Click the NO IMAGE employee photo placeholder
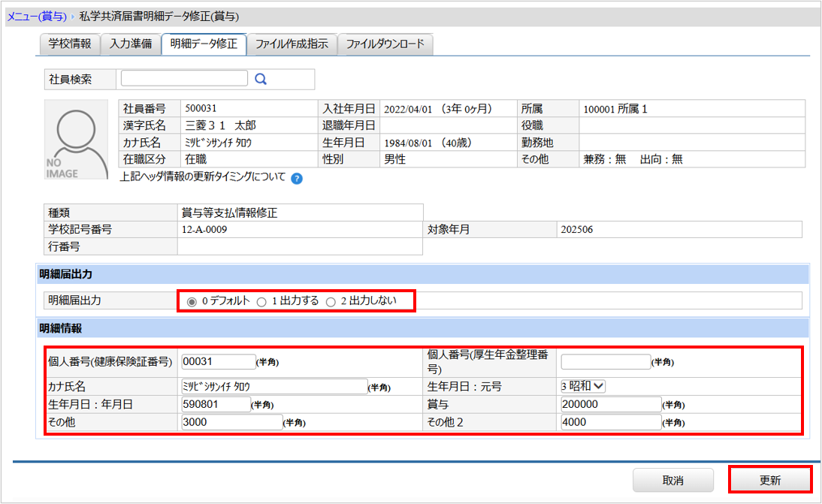 (x=76, y=140)
